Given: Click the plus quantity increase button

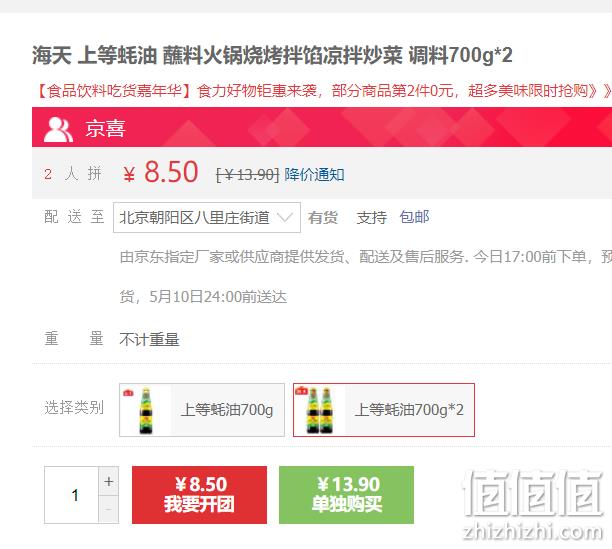Looking at the screenshot, I should click(109, 481).
